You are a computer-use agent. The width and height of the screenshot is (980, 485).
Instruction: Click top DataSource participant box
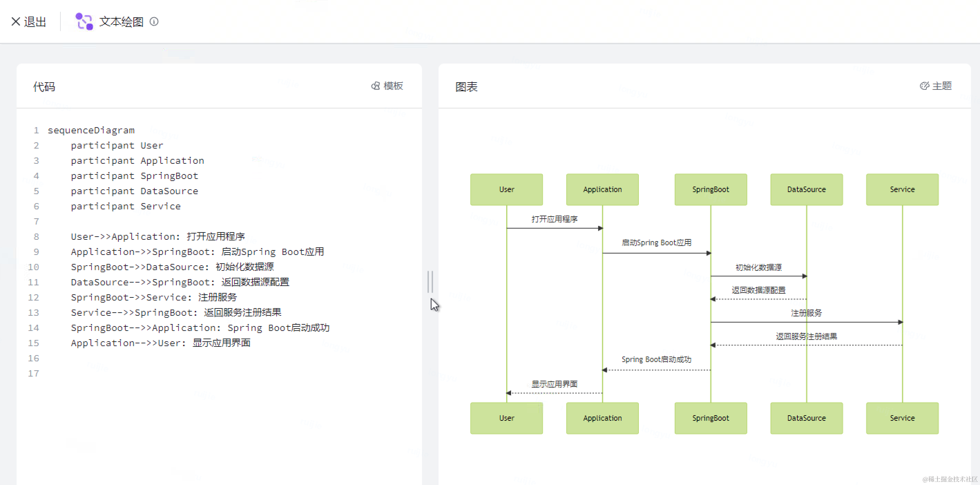tap(806, 190)
